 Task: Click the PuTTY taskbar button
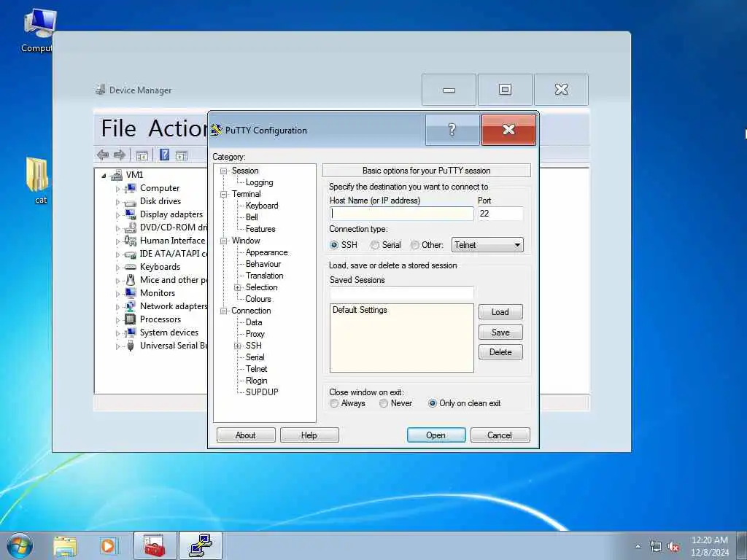click(201, 545)
